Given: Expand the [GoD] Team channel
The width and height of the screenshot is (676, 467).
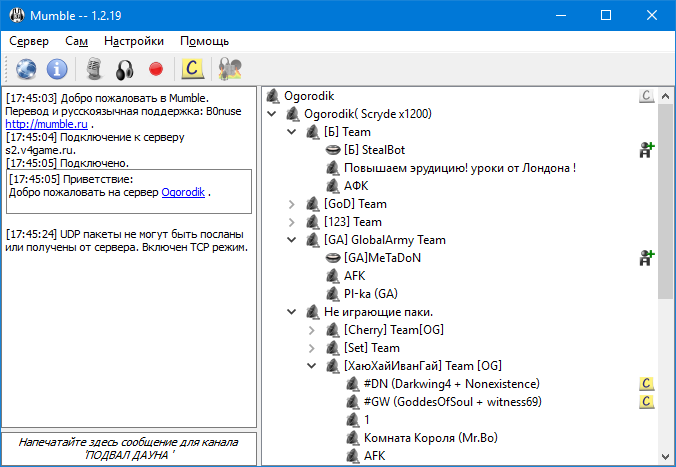Looking at the screenshot, I should 292,204.
